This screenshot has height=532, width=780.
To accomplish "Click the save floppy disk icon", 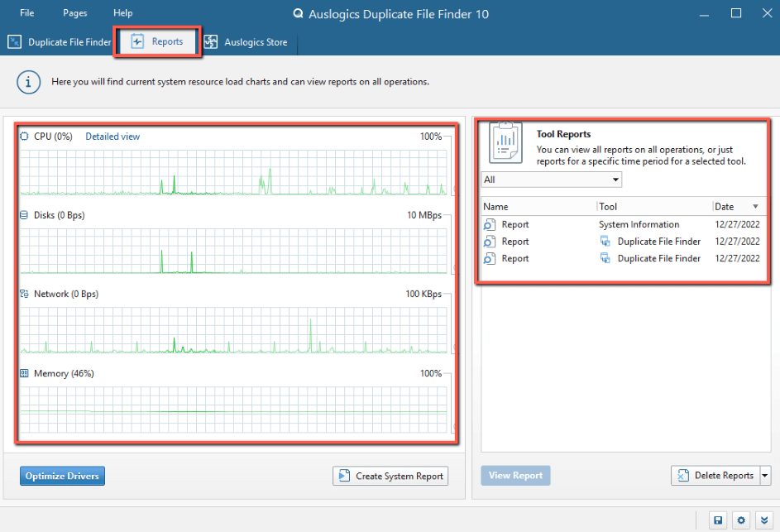I will tap(718, 520).
